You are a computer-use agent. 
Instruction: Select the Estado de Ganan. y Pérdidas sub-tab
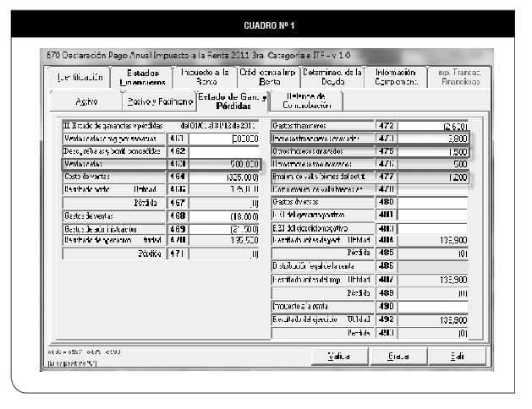coord(233,101)
